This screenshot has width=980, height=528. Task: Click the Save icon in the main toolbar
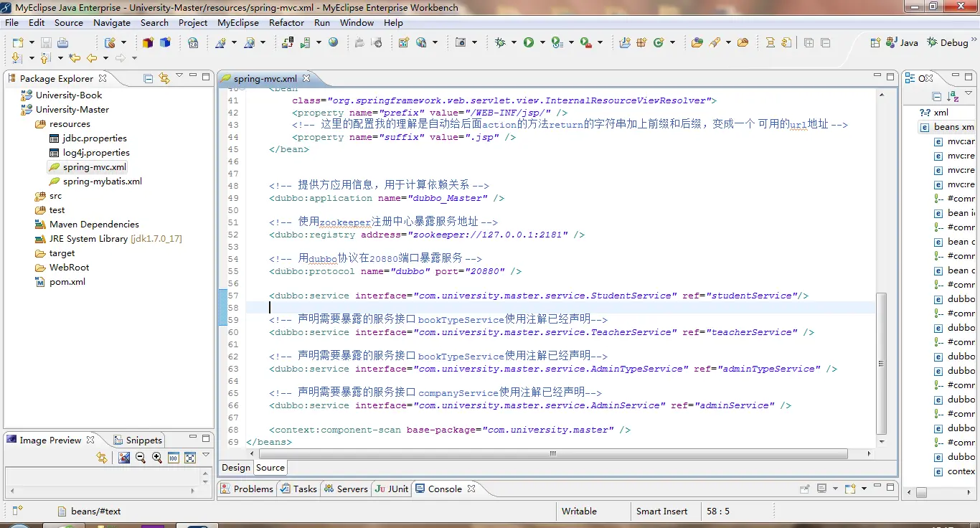coord(46,43)
